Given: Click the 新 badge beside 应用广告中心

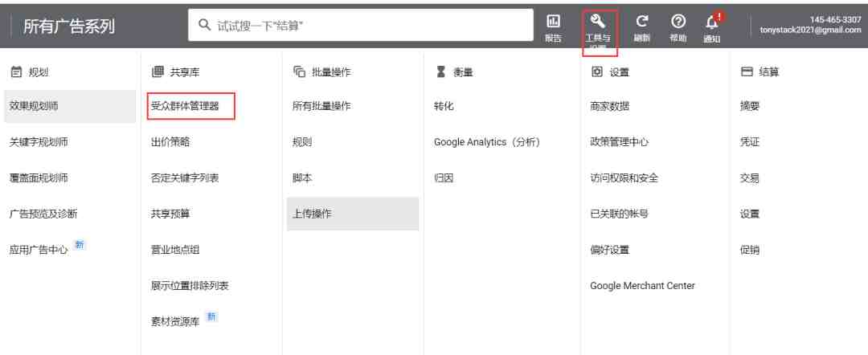Looking at the screenshot, I should pyautogui.click(x=79, y=245).
